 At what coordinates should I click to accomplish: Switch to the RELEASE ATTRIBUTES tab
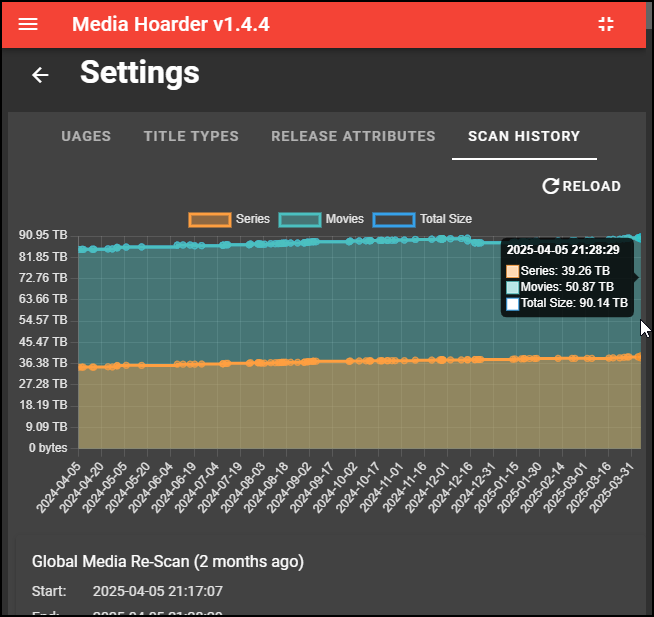[x=353, y=136]
